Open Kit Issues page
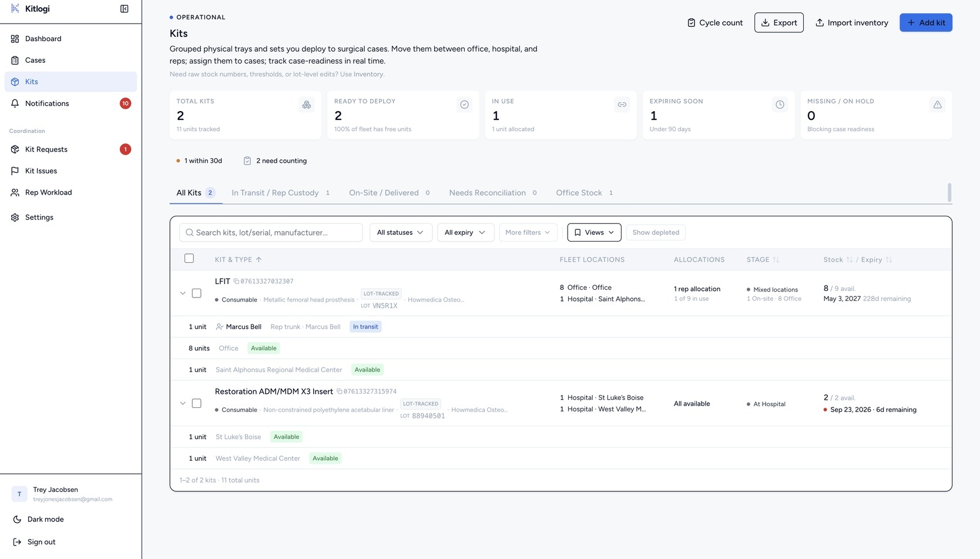The width and height of the screenshot is (980, 559). pyautogui.click(x=71, y=171)
